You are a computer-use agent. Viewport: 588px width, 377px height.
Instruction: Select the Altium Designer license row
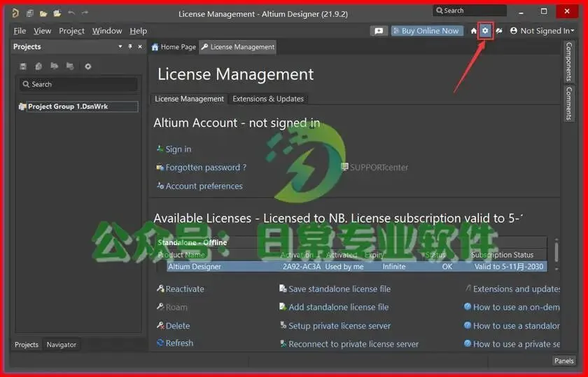tap(356, 266)
